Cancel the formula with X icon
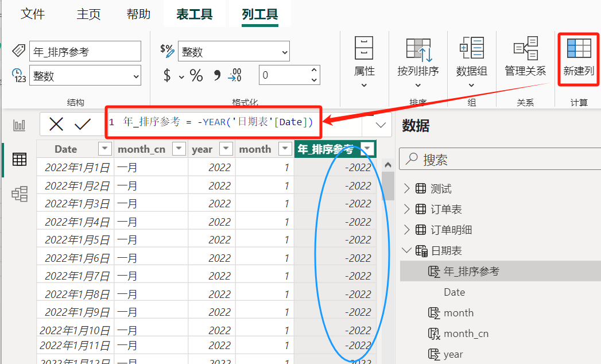601x364 pixels. point(56,124)
